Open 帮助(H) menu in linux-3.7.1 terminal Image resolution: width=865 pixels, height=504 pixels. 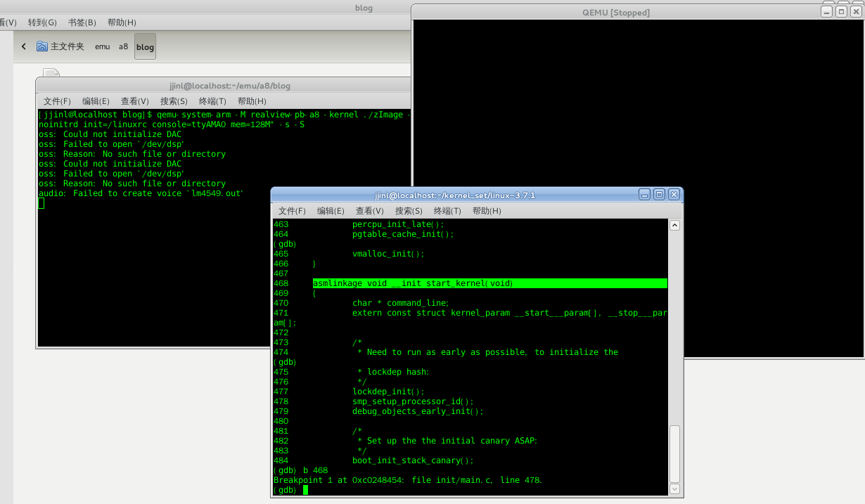[487, 211]
